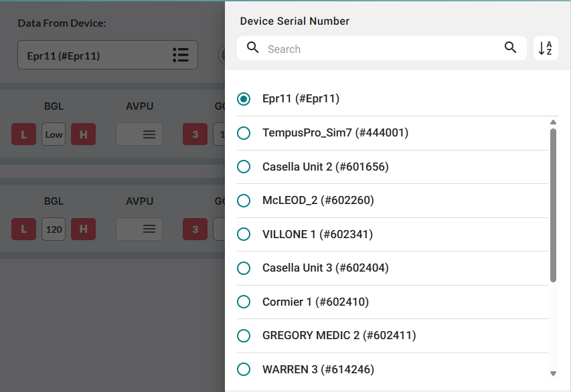Click the magnifier icon right of Search field
Screen dimensions: 571x392
[x=510, y=47]
